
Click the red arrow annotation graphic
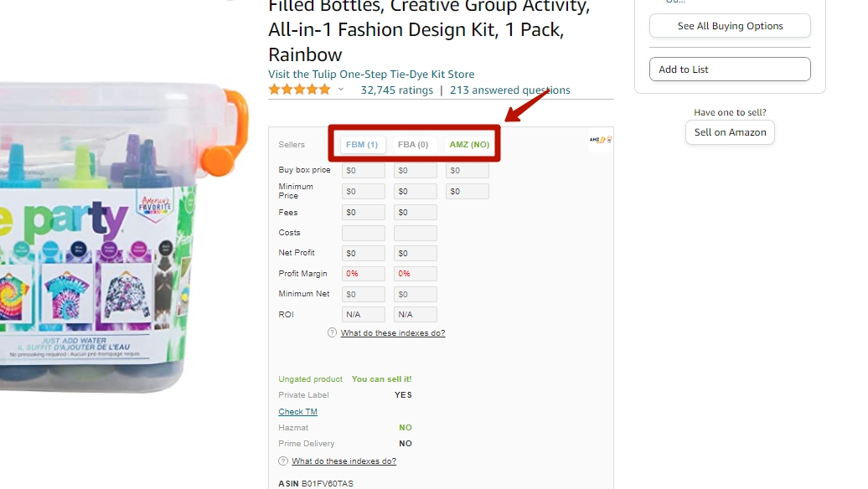(x=528, y=105)
